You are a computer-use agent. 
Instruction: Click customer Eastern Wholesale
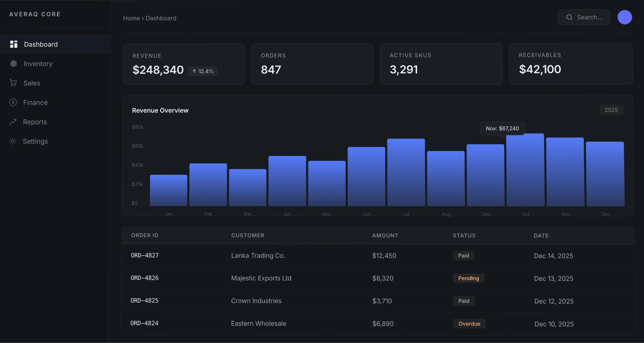point(259,324)
